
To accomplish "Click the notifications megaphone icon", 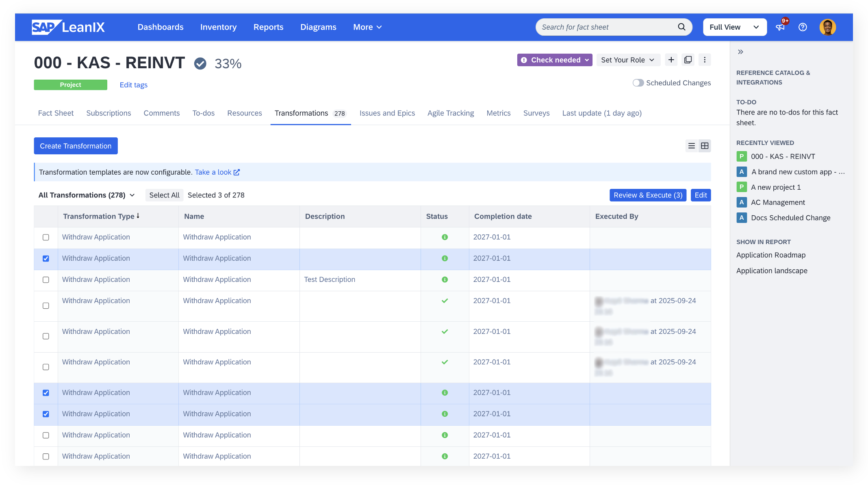I will pyautogui.click(x=780, y=27).
